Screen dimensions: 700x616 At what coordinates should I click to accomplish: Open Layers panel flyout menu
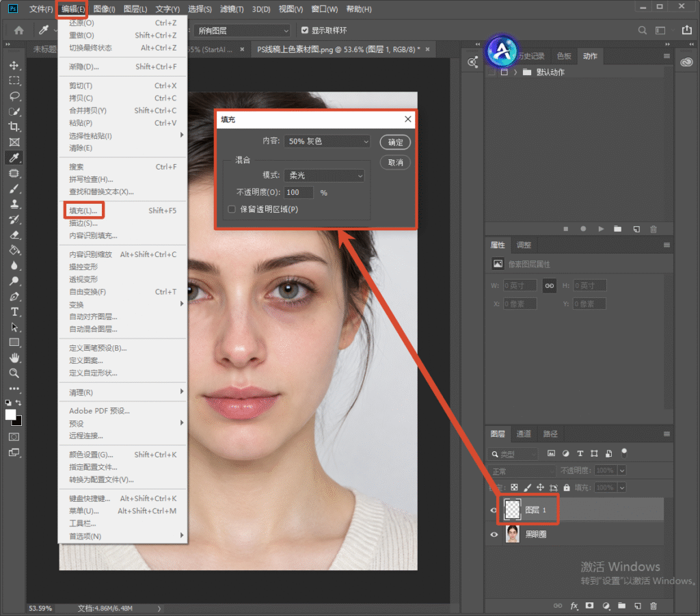[667, 434]
